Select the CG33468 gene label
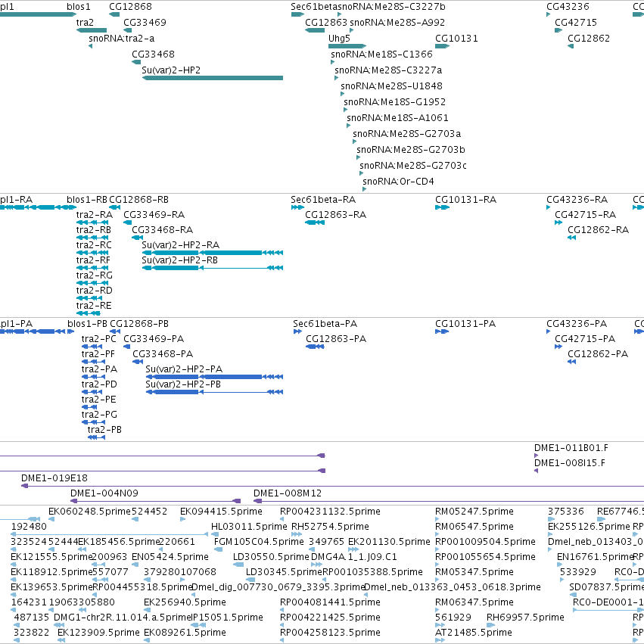Screen dimensions: 644x644 153,54
